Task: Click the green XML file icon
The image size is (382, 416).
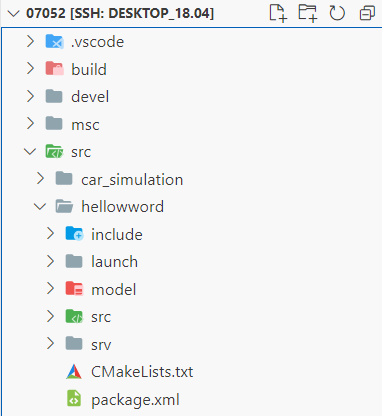Action: (74, 399)
